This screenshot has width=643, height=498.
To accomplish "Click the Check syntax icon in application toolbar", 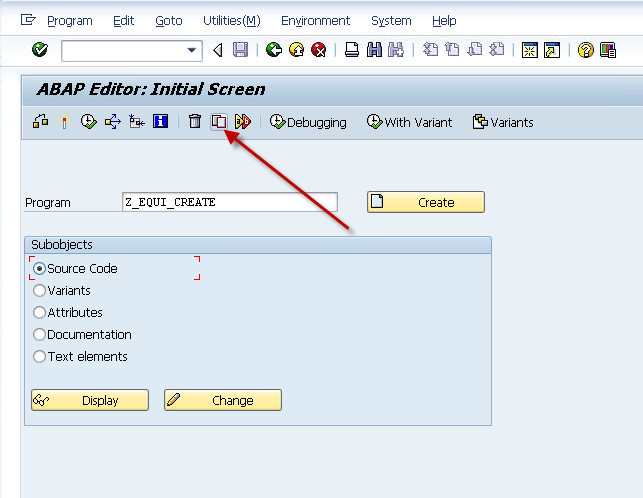I will [x=41, y=122].
